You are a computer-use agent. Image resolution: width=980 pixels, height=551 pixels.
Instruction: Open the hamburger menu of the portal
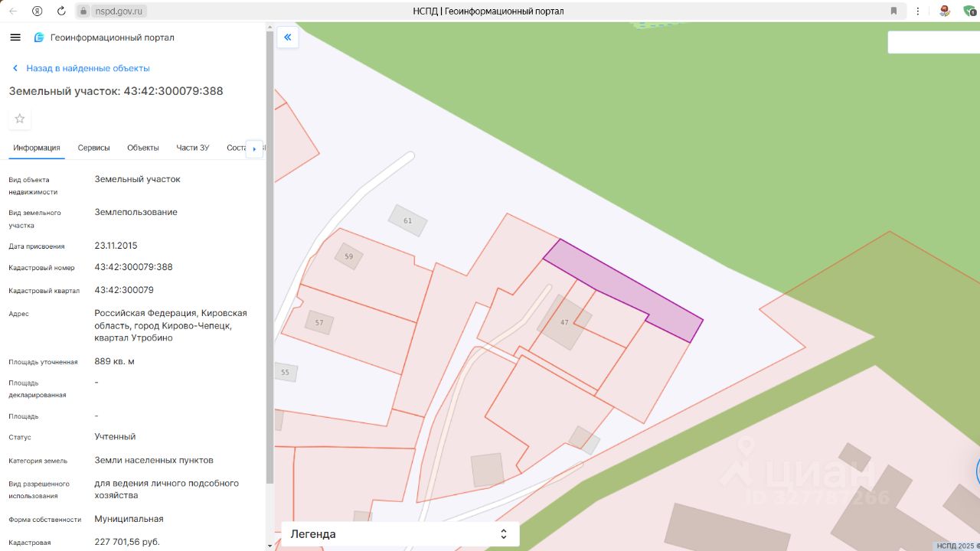15,37
